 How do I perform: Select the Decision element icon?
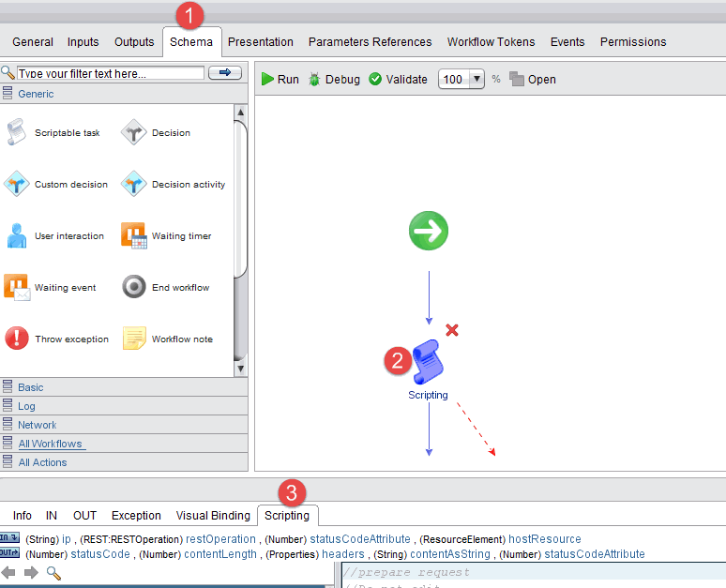point(134,133)
